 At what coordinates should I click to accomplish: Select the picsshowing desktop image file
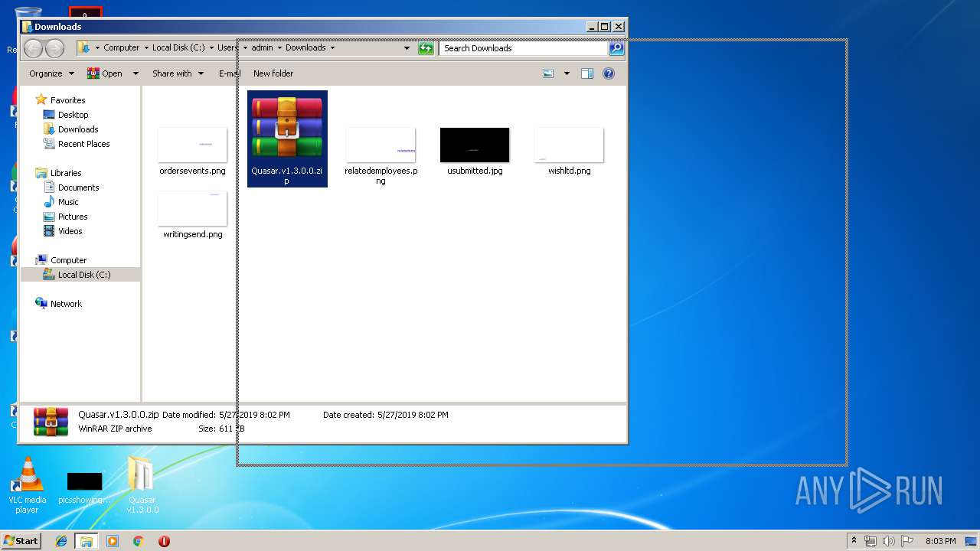point(84,488)
